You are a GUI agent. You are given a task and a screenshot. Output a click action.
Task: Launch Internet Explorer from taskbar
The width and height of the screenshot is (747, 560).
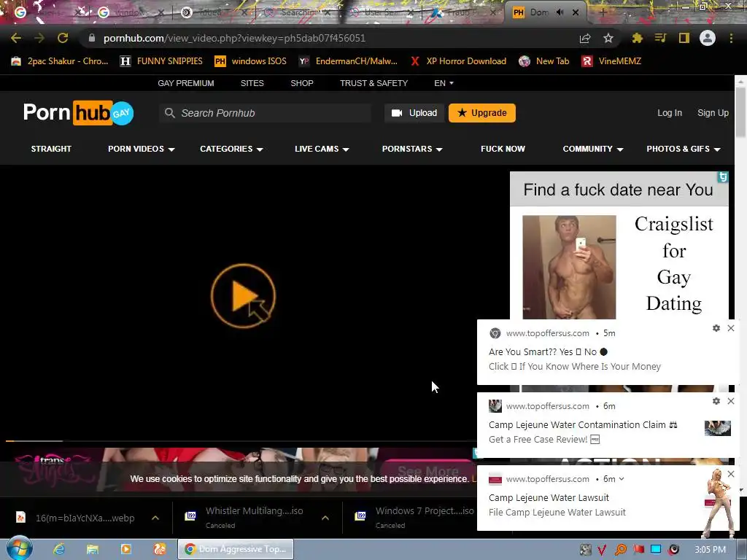point(59,549)
